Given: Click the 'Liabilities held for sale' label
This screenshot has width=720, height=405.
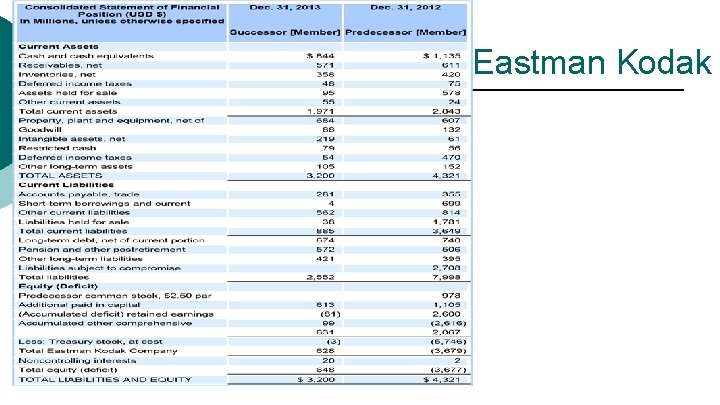Looking at the screenshot, I should point(73,222).
